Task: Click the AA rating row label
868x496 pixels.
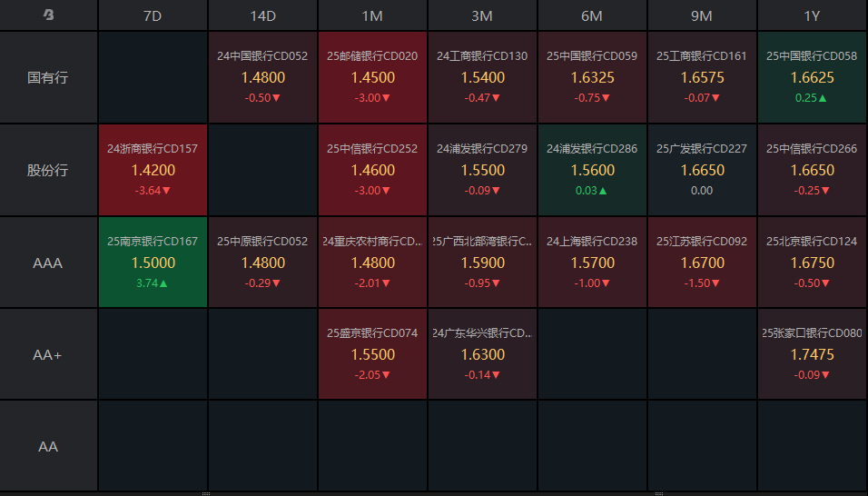Action: 48,446
